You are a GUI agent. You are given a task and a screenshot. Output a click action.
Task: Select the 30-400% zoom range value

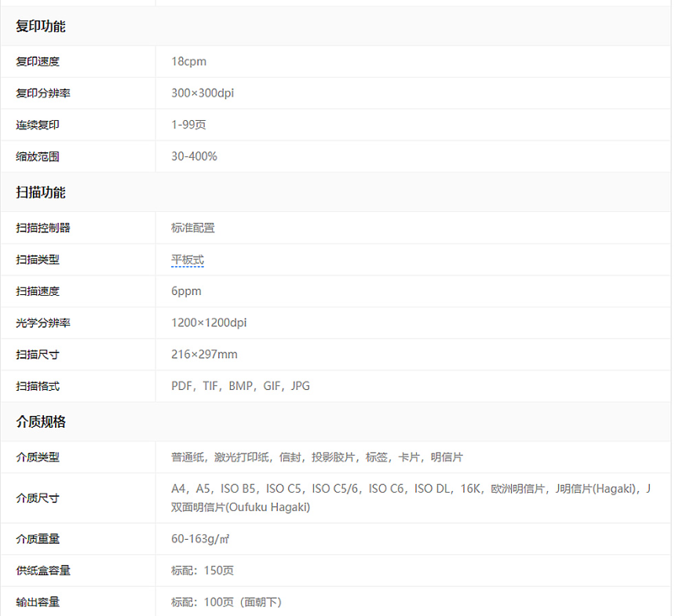[194, 157]
